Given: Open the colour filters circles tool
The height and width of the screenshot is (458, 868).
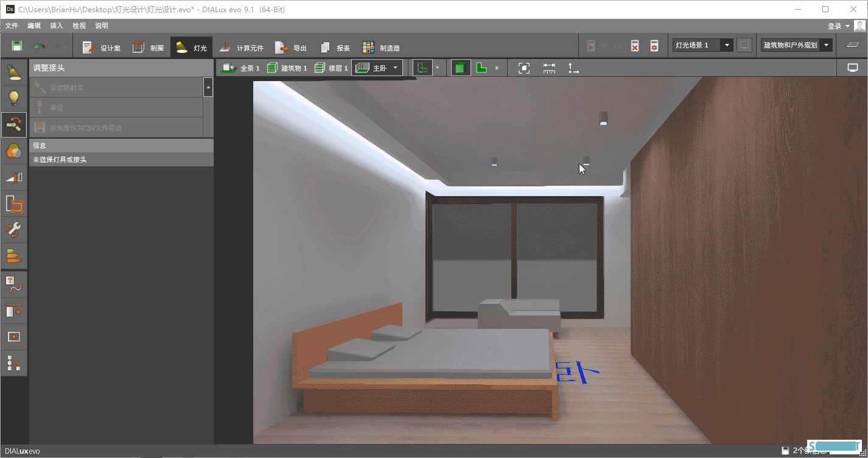Looking at the screenshot, I should [x=14, y=151].
